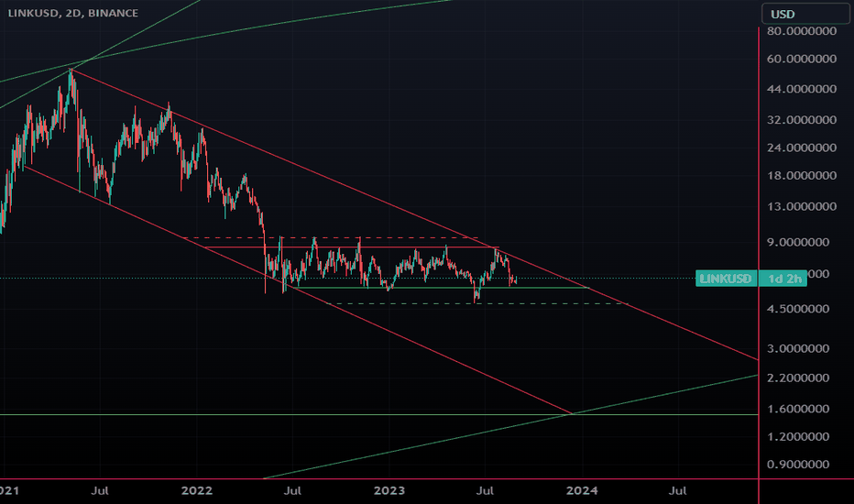854x504 pixels.
Task: Click the 44.0000000 price axis label
Action: pyautogui.click(x=801, y=89)
